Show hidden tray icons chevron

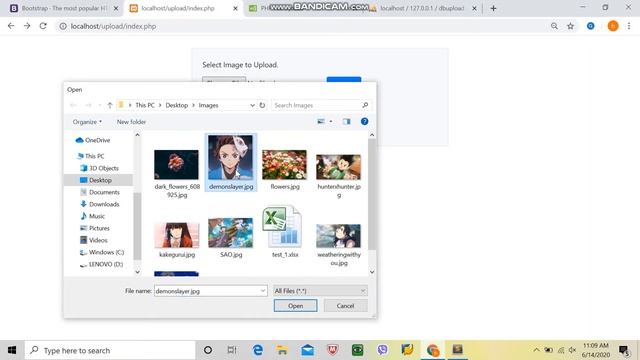tap(536, 350)
